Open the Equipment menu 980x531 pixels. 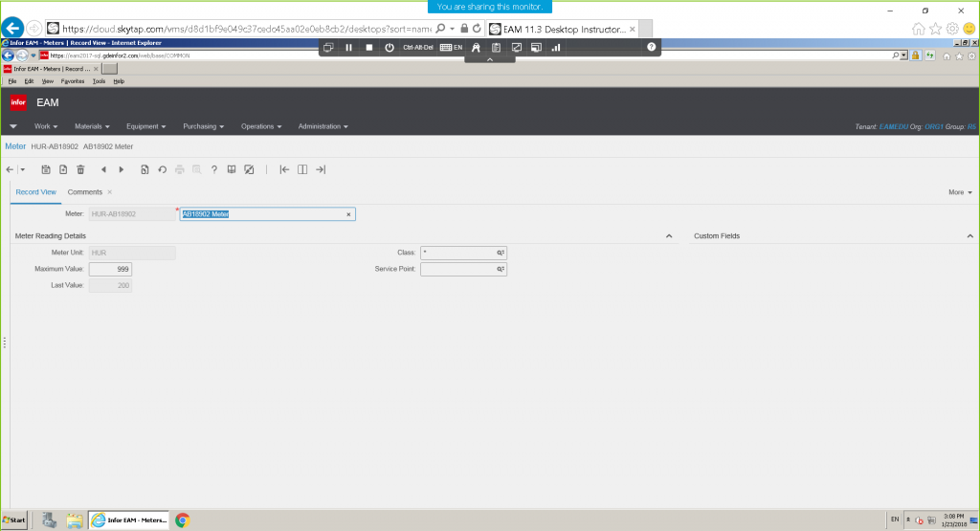click(146, 126)
